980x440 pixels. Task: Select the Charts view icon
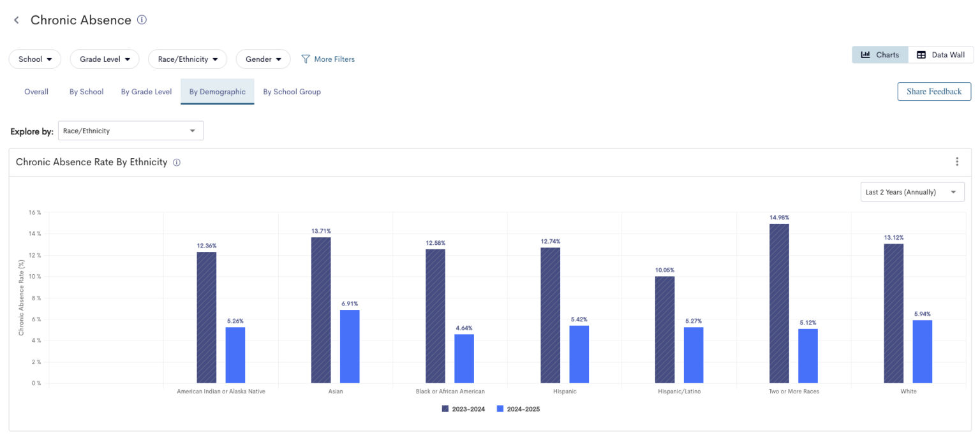coord(880,55)
